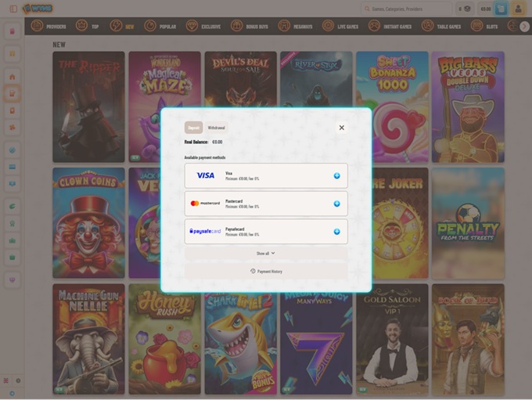This screenshot has height=400, width=532.
Task: Close the deposit dialog
Action: pyautogui.click(x=342, y=127)
